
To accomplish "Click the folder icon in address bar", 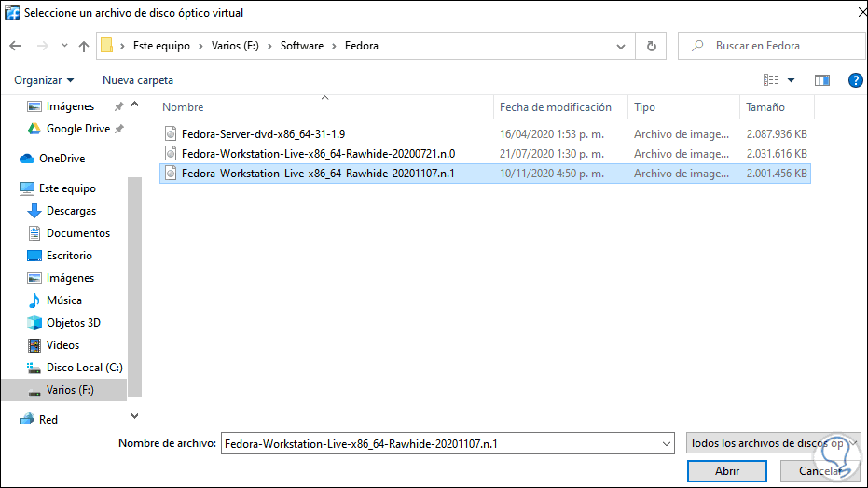I will click(x=107, y=46).
